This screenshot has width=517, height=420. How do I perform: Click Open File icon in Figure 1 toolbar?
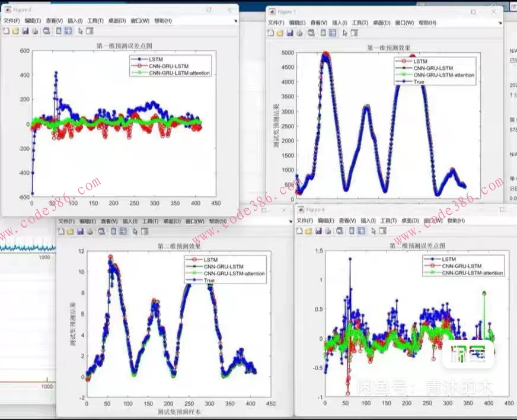[x=280, y=33]
